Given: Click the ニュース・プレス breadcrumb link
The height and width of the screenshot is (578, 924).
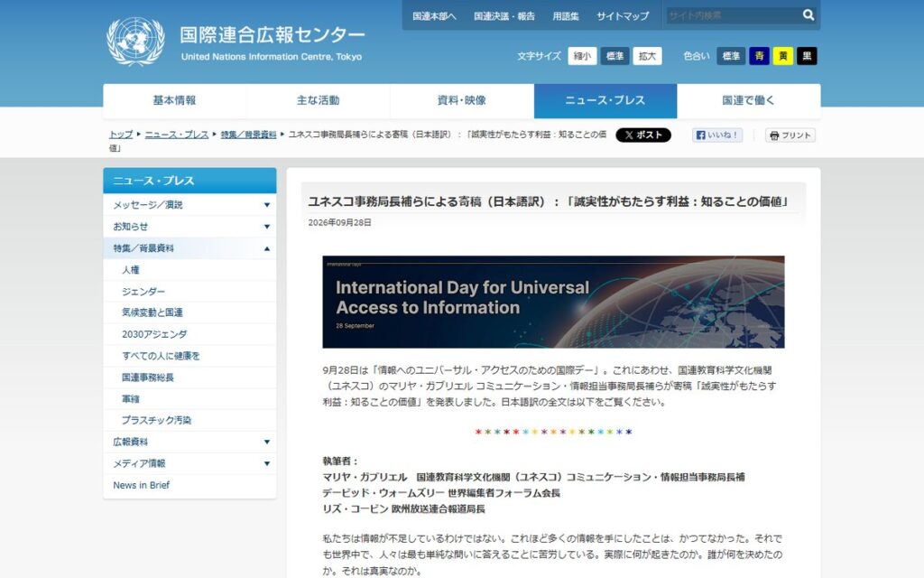Looking at the screenshot, I should pyautogui.click(x=177, y=135).
